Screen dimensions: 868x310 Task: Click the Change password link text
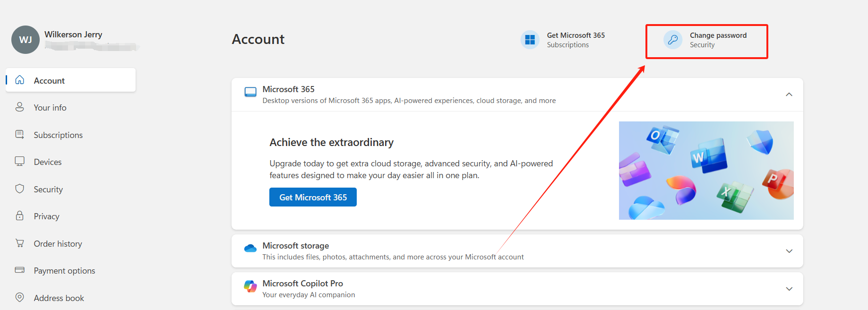coord(718,35)
